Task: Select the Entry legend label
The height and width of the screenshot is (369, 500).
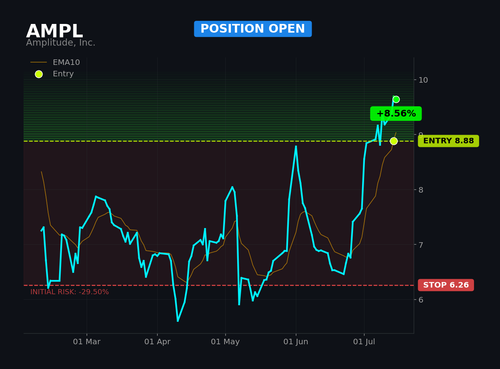Action: [x=63, y=74]
